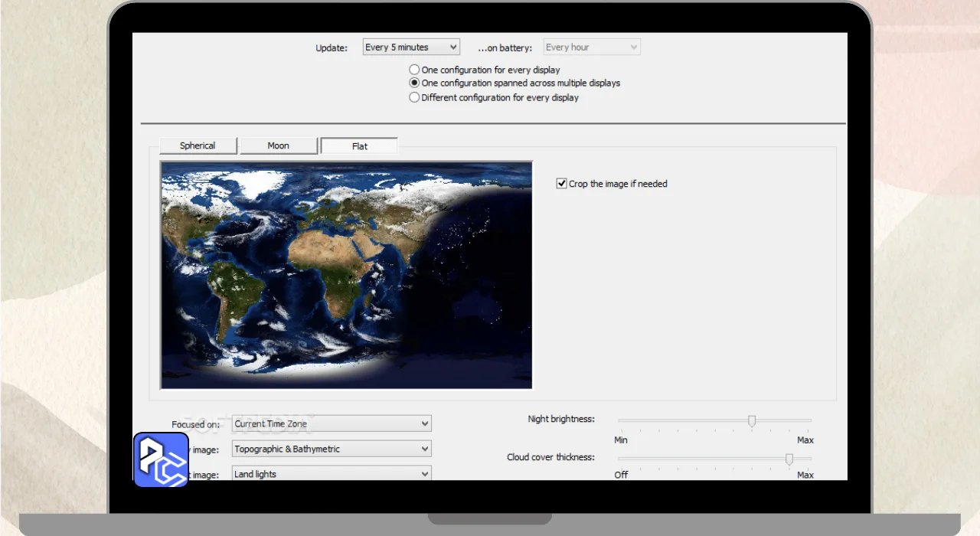Select the Flat tab
Viewport: 980px width, 536px height.
pos(359,146)
